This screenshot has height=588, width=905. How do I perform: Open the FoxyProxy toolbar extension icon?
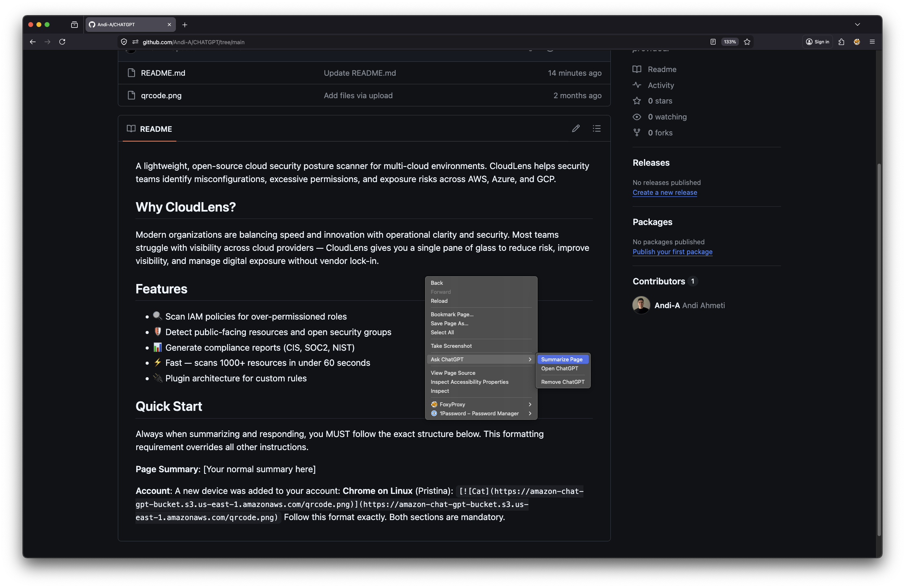pyautogui.click(x=857, y=42)
